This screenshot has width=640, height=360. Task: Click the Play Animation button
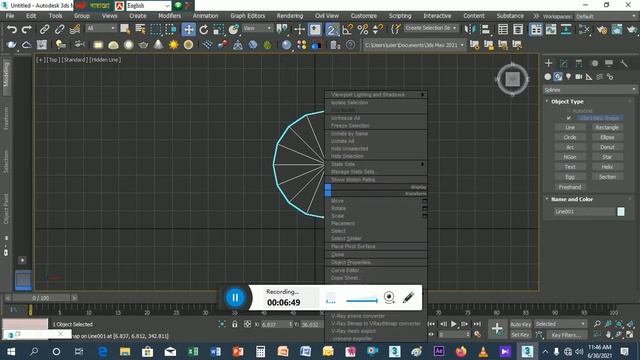coord(454,324)
